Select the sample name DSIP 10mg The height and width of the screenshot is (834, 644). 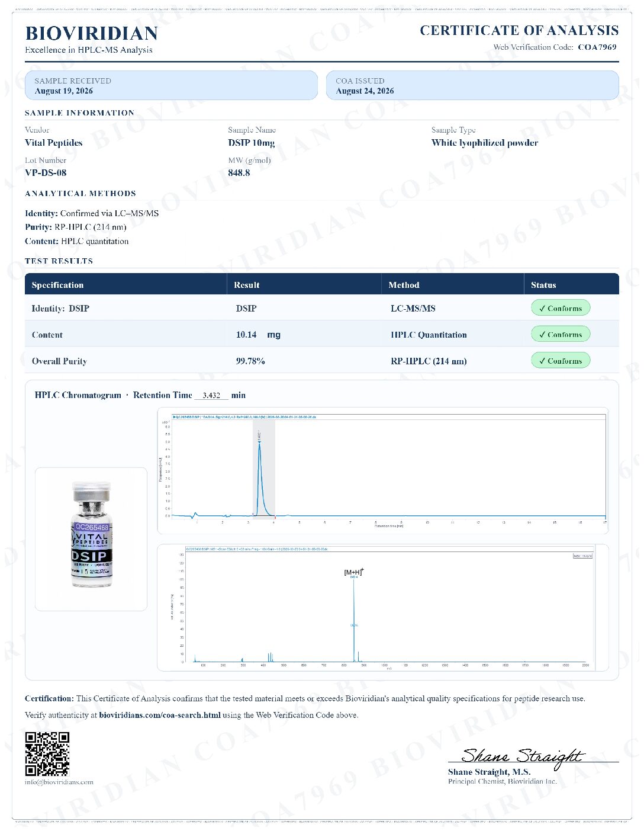coord(252,143)
